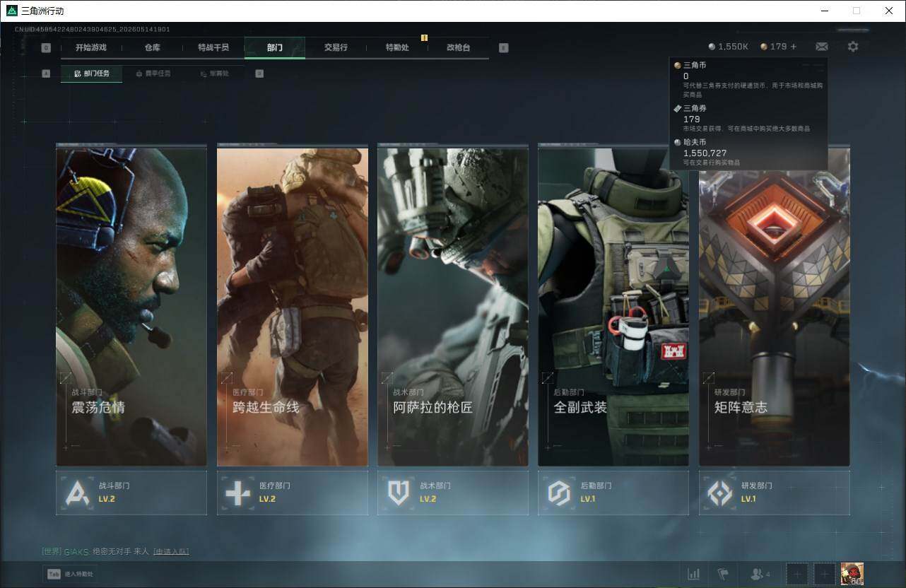
Task: Click the research diamond emblem icon
Action: (x=720, y=493)
